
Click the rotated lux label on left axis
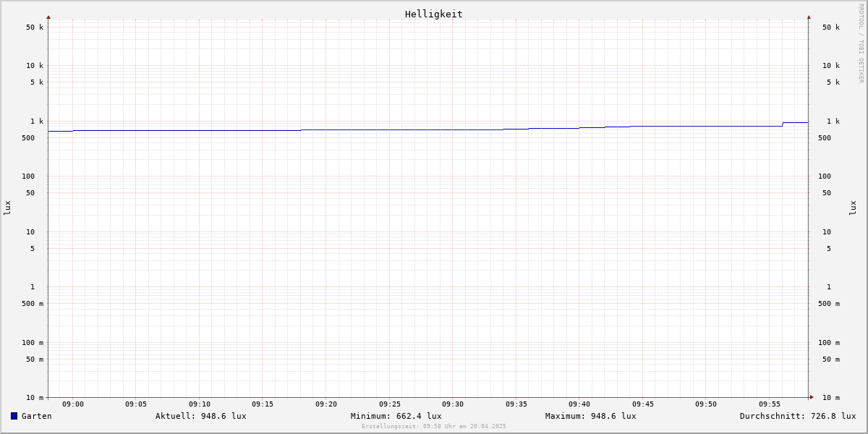pyautogui.click(x=7, y=208)
